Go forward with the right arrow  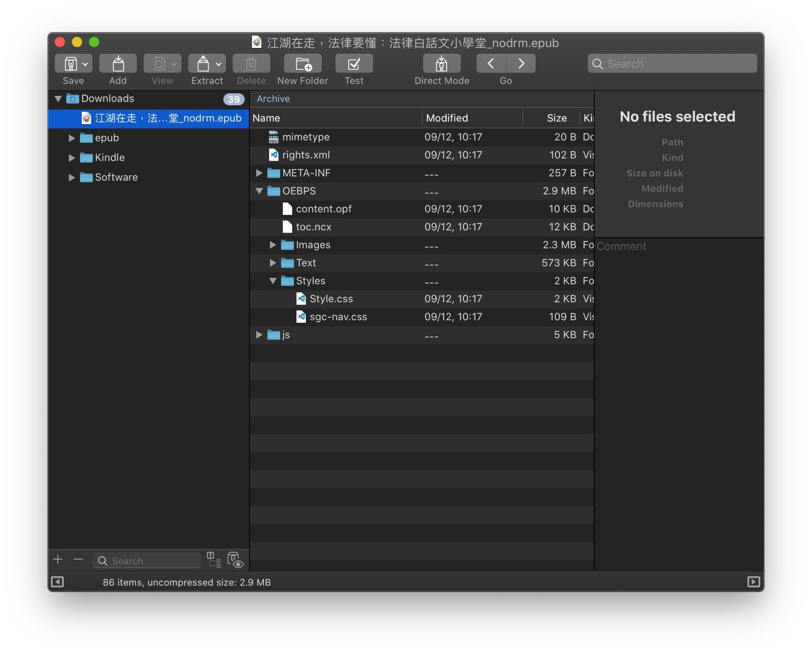tap(521, 64)
